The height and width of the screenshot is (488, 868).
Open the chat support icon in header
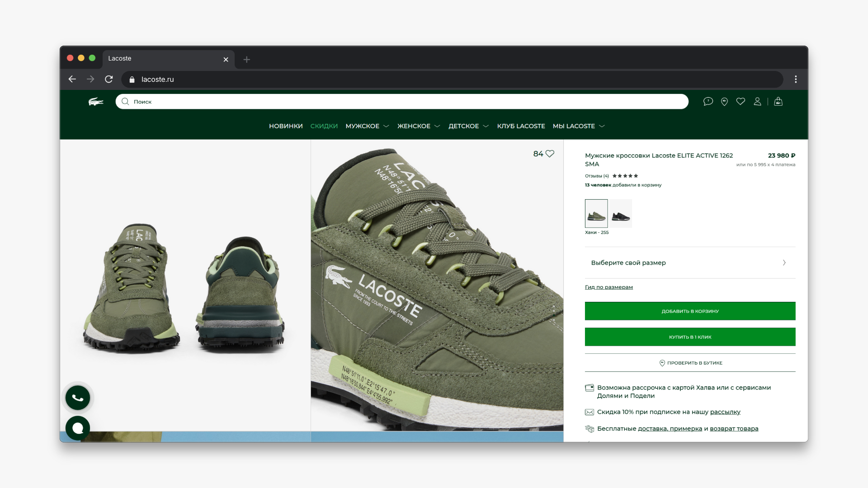708,102
